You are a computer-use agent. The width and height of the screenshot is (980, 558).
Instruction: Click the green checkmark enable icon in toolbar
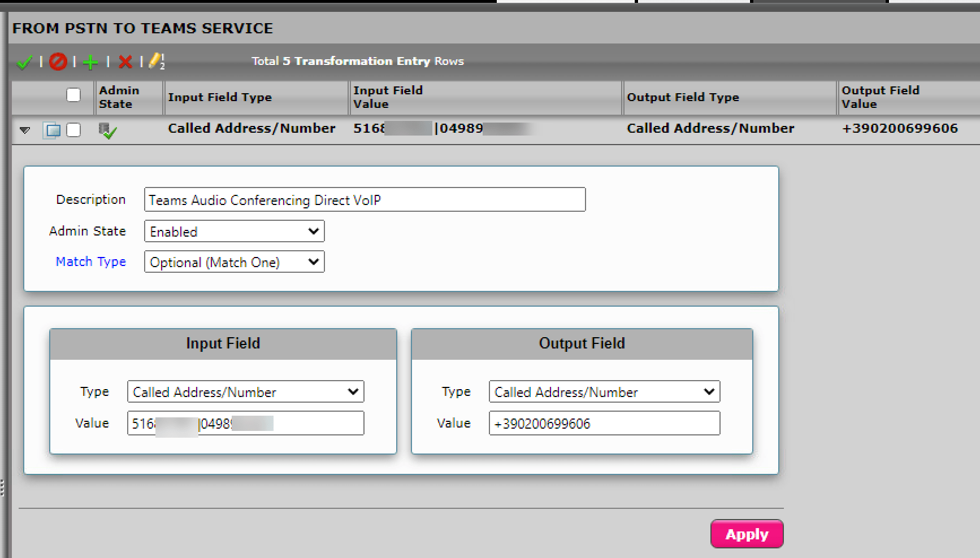click(x=24, y=62)
